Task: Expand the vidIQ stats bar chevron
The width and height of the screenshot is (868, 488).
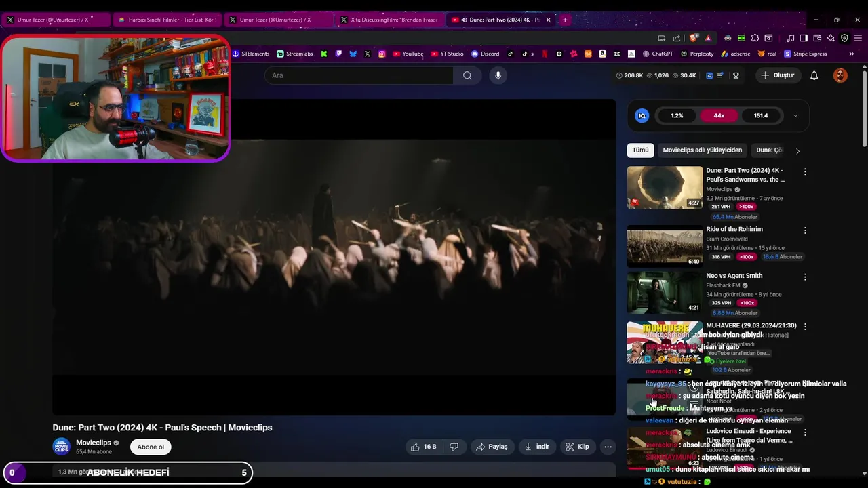Action: [795, 116]
